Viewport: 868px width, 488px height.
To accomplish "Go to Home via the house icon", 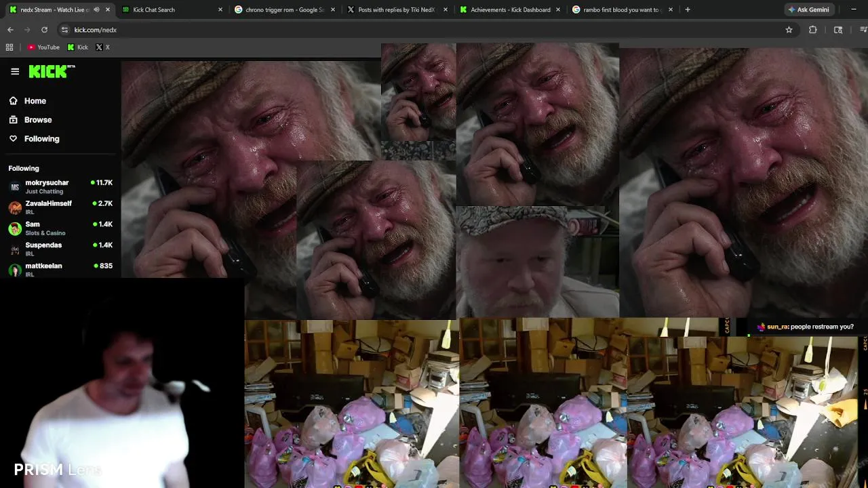I will coord(13,101).
